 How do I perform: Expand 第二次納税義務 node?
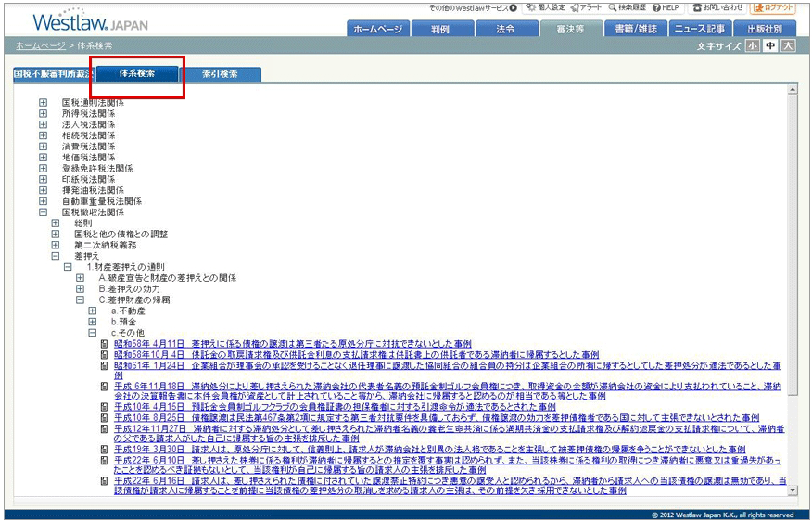(56, 245)
